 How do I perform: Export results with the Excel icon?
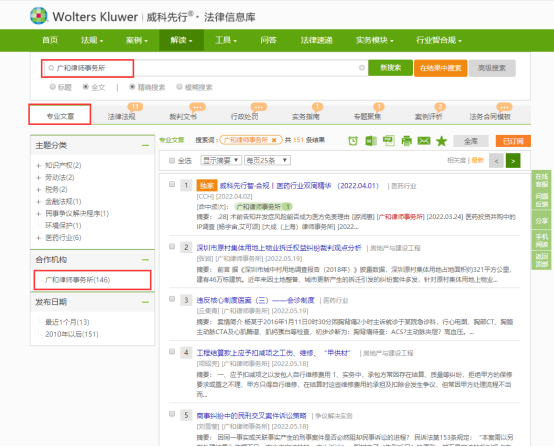[371, 141]
